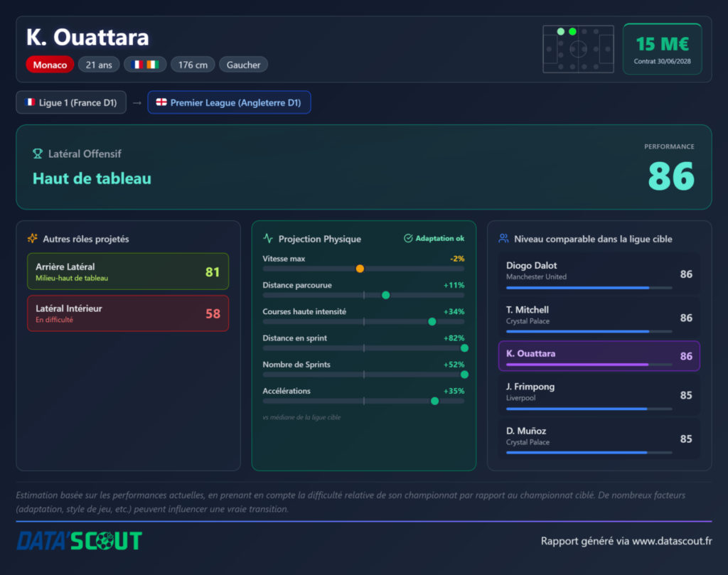Image resolution: width=728 pixels, height=575 pixels.
Task: Select the Premier League (Angleterre D1) target league
Action: (x=230, y=102)
